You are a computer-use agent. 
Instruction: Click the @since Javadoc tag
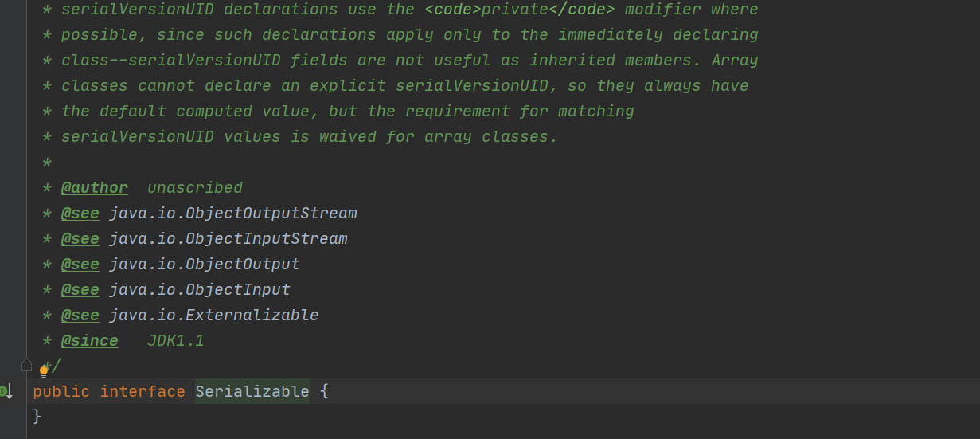tap(90, 341)
